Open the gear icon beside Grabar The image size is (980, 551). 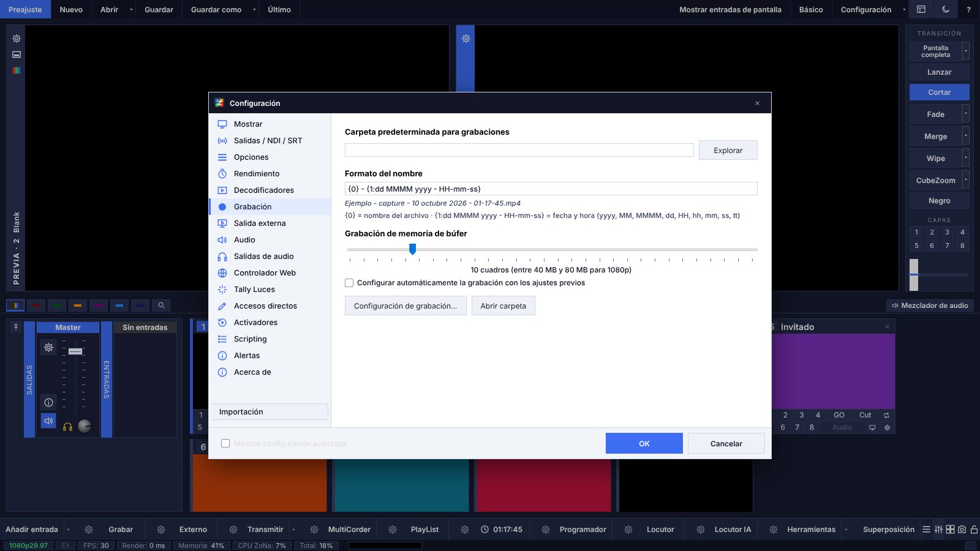click(x=89, y=530)
